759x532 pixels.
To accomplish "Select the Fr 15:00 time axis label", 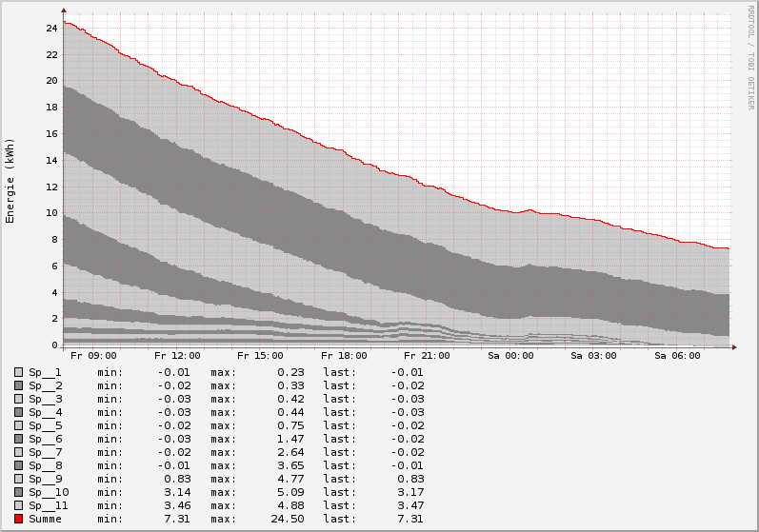I will [x=260, y=356].
